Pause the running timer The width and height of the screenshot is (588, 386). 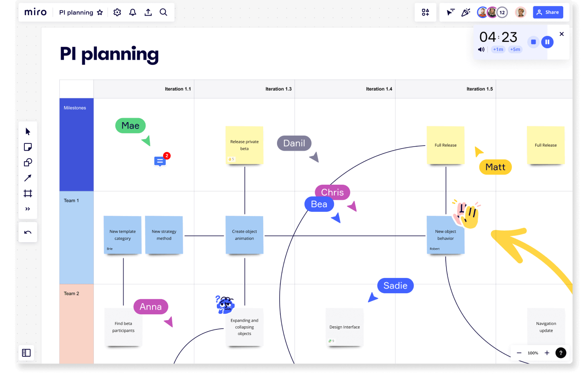tap(547, 42)
